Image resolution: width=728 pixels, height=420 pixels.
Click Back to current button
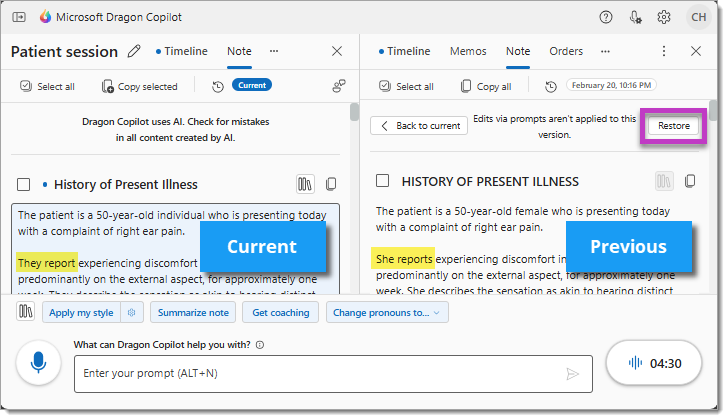[x=419, y=126]
